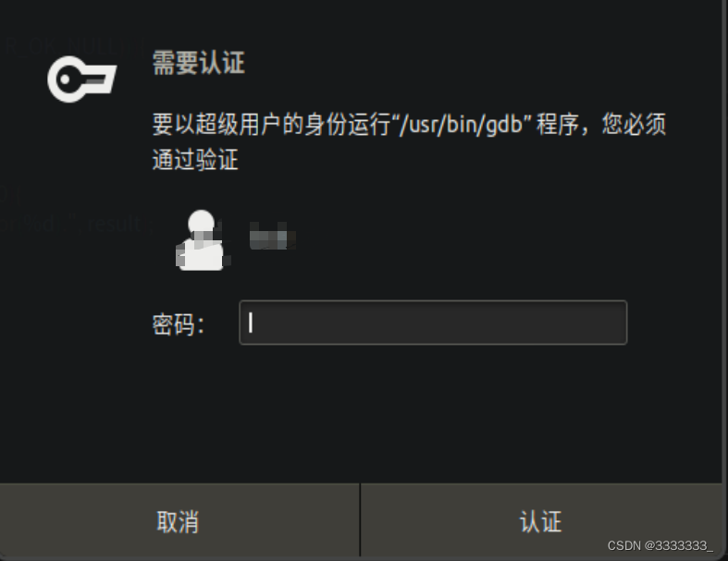Click divider between 取消 and 认证
The width and height of the screenshot is (728, 561).
click(360, 519)
